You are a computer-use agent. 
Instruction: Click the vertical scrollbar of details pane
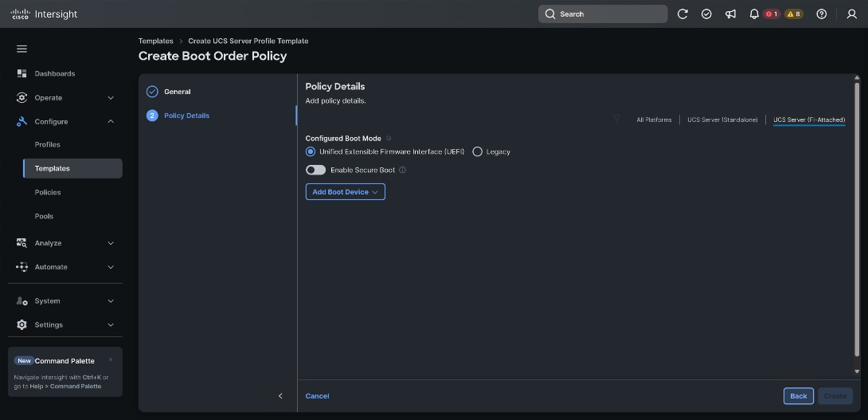(x=857, y=219)
